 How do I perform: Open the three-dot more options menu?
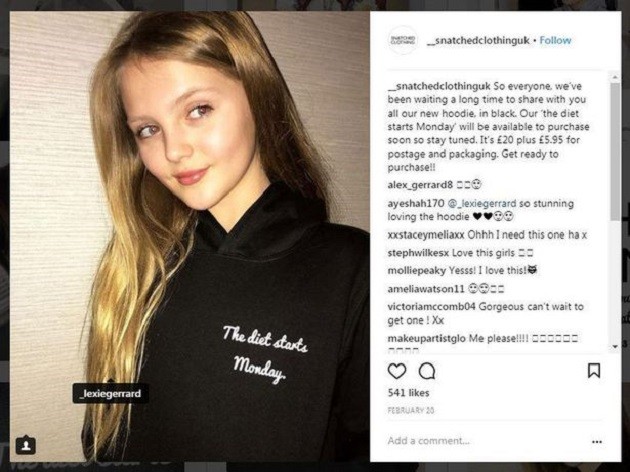pos(597,441)
